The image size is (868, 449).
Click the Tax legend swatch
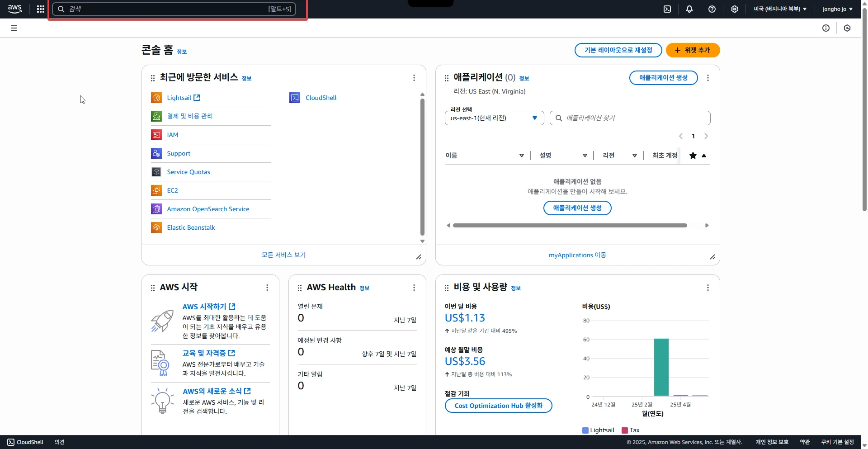click(625, 430)
